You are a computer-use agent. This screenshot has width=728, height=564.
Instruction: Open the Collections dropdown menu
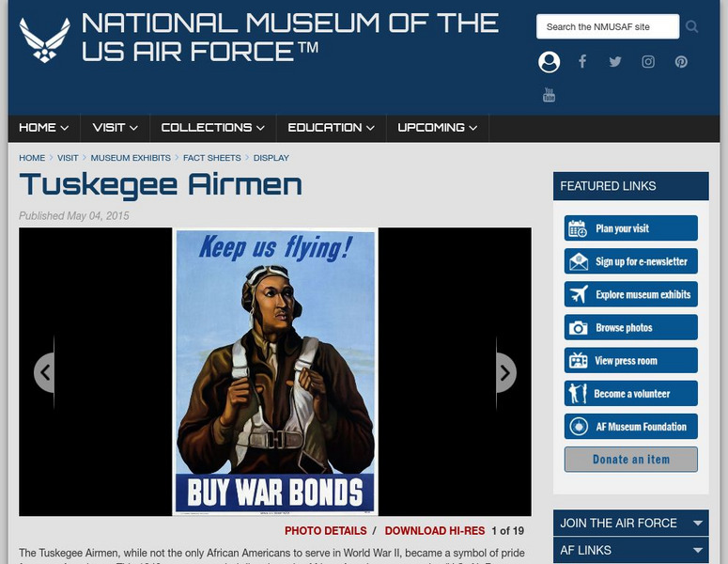pos(212,128)
